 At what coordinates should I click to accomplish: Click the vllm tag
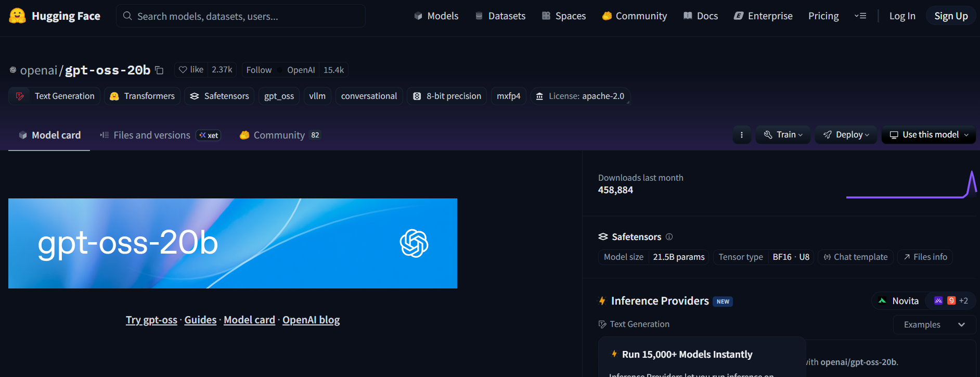tap(317, 96)
